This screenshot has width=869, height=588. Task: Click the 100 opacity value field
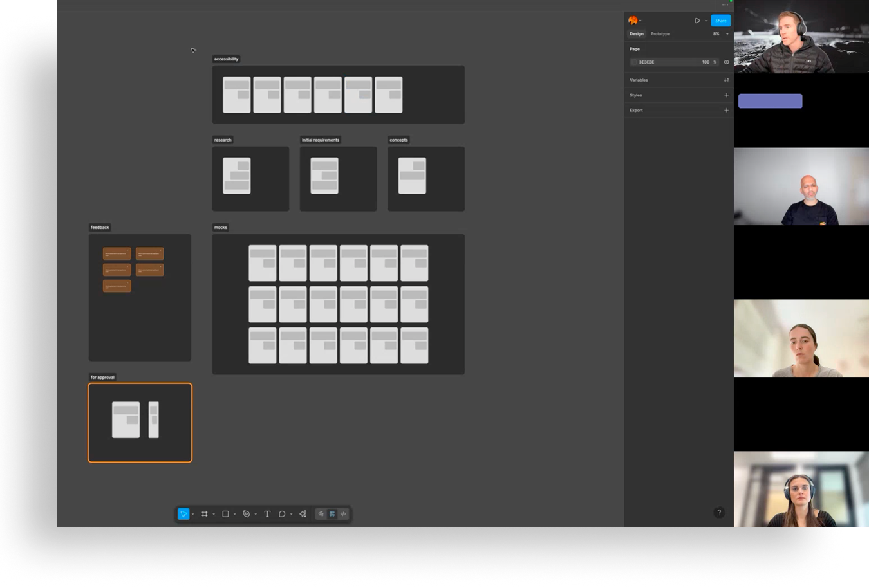[705, 62]
